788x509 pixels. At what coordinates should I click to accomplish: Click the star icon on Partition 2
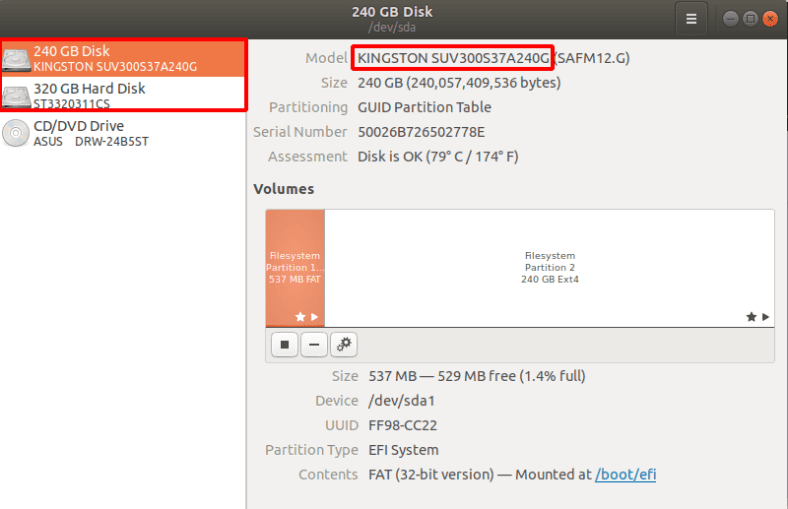[751, 317]
